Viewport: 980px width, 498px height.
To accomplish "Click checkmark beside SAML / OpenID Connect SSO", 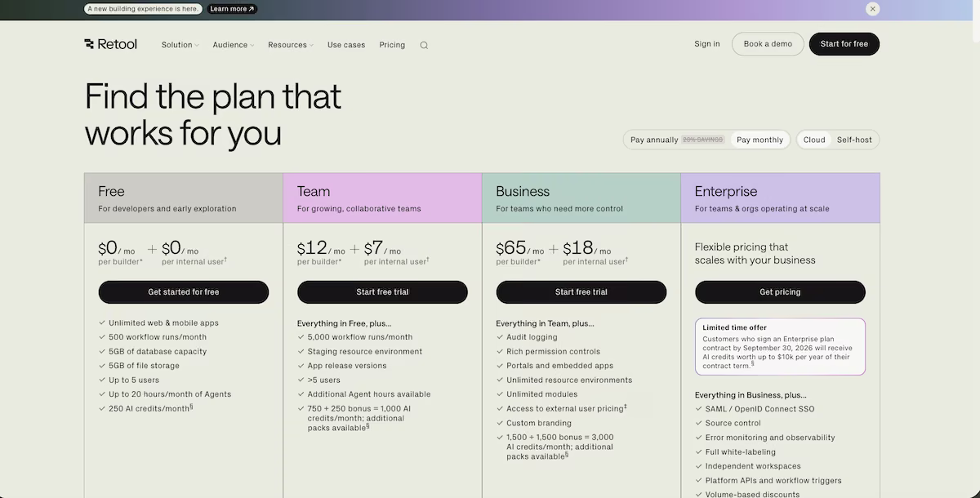I will 698,409.
